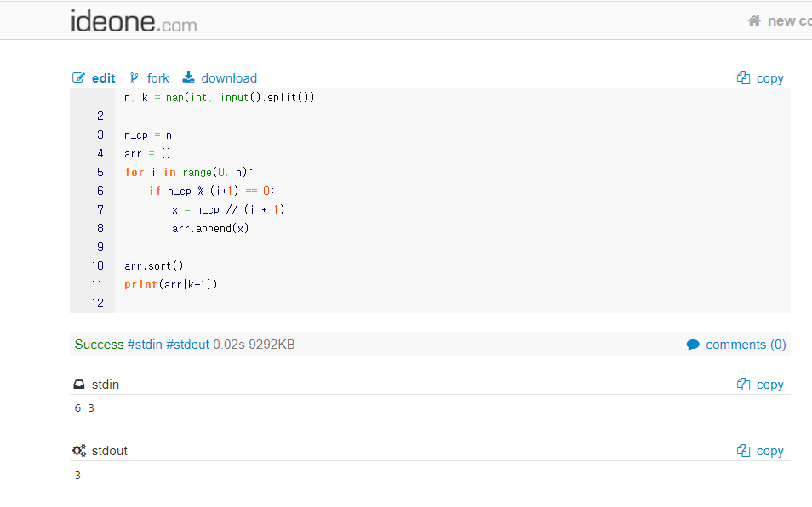Fork this code snippet
812x507 pixels.
point(157,78)
